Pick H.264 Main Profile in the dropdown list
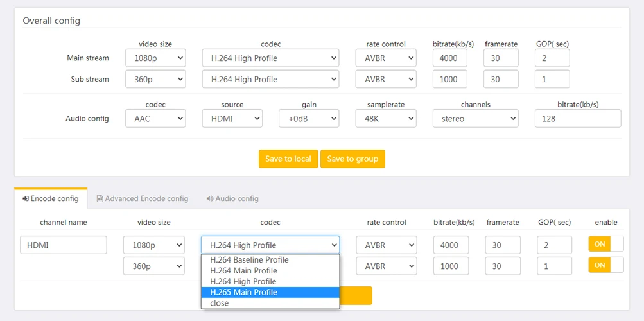This screenshot has width=644, height=321. pos(243,271)
